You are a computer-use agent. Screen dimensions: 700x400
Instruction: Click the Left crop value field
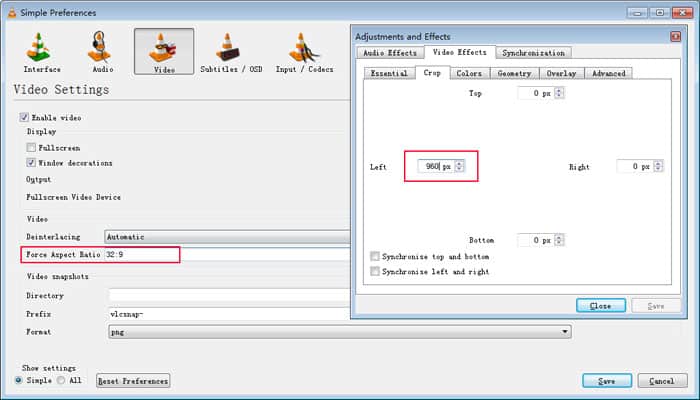click(436, 166)
